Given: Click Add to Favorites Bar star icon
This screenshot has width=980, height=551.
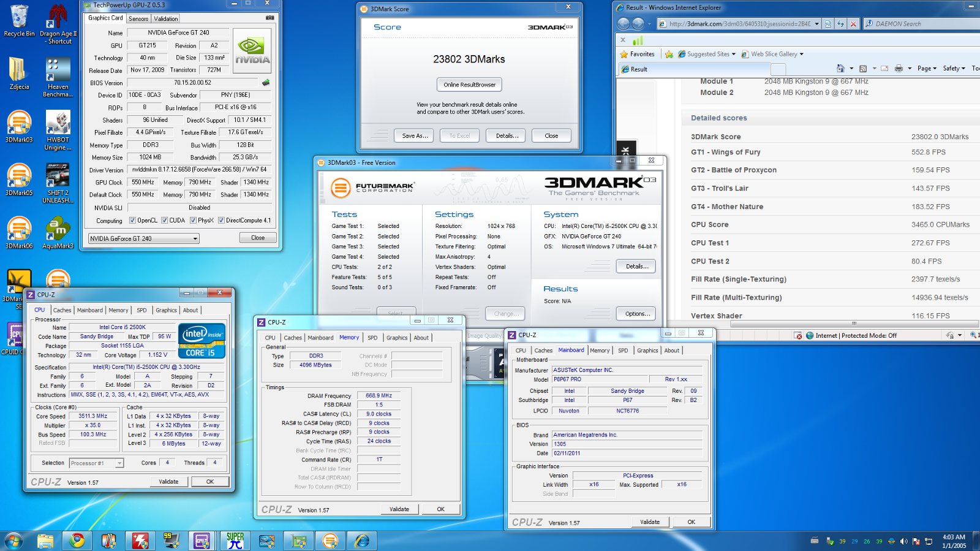Looking at the screenshot, I should [669, 54].
